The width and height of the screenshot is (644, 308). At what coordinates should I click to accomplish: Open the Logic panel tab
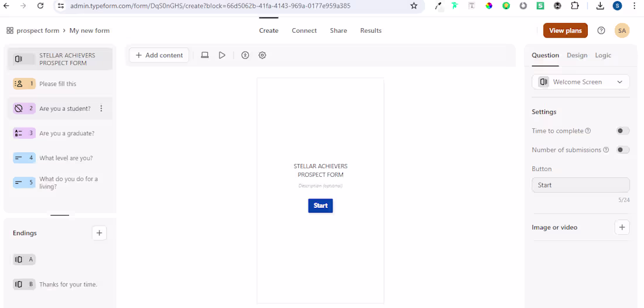[x=603, y=56]
